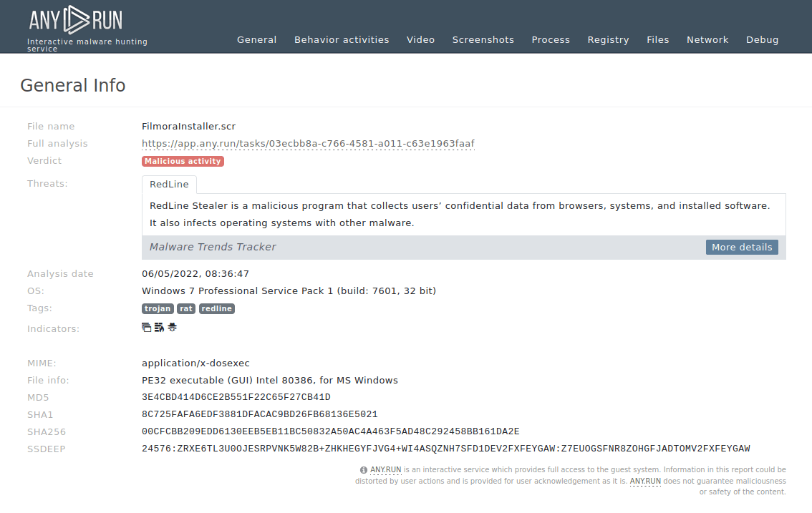
Task: Click the trojan tag badge
Action: coord(158,308)
